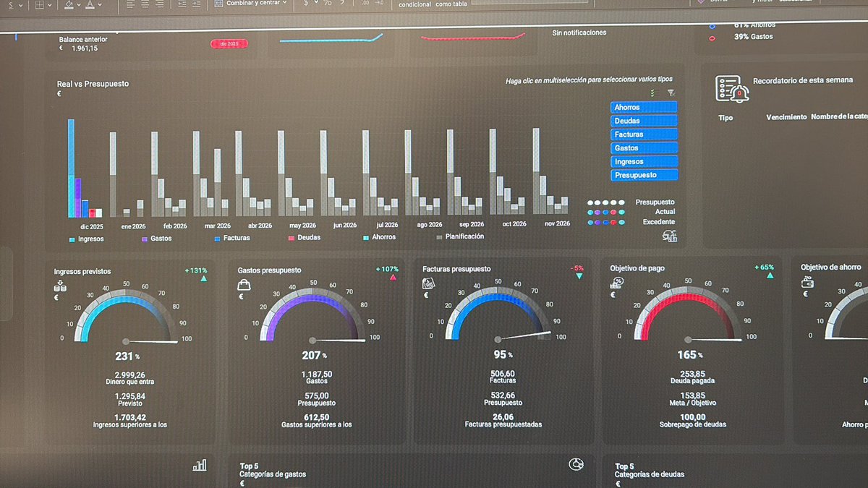Click the 1.187,50 Gastos value
The image size is (868, 488).
click(317, 374)
